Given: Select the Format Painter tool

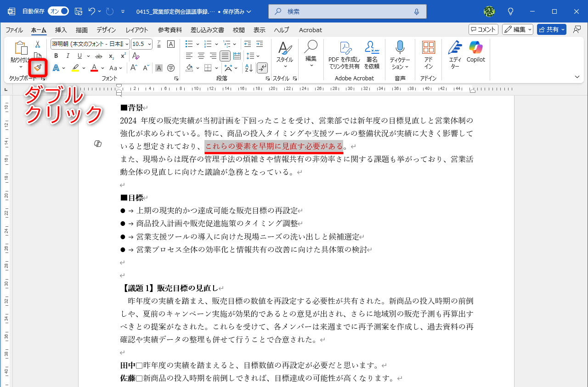Looking at the screenshot, I should click(38, 67).
